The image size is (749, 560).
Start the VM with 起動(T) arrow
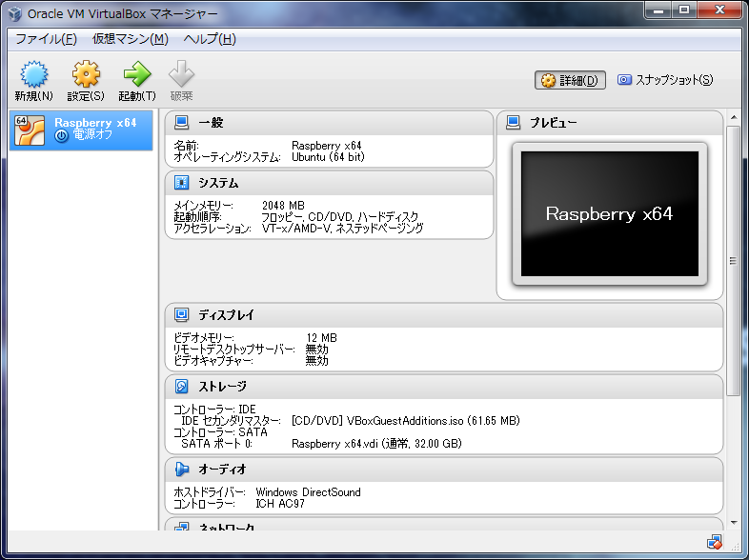click(136, 75)
